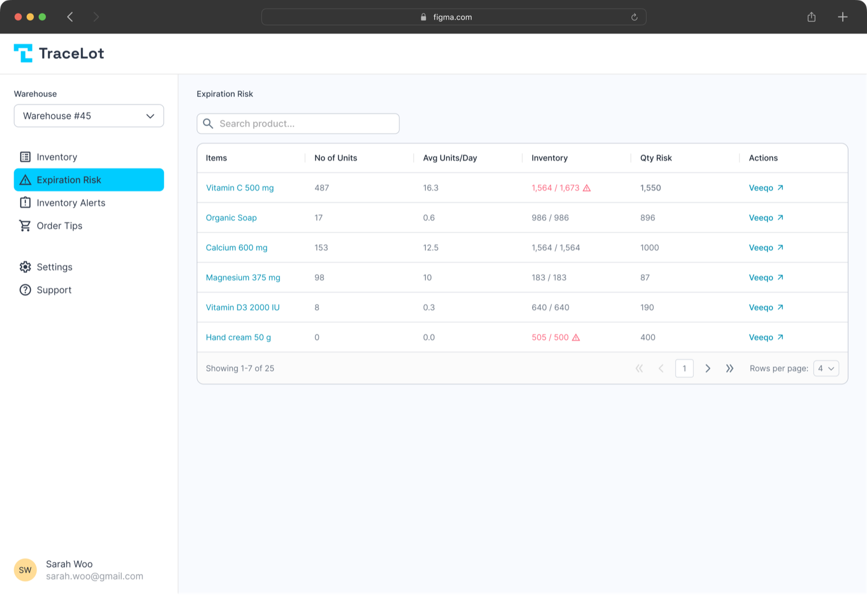Open Inventory Alerts via its clipboard icon
867x616 pixels.
(x=25, y=203)
